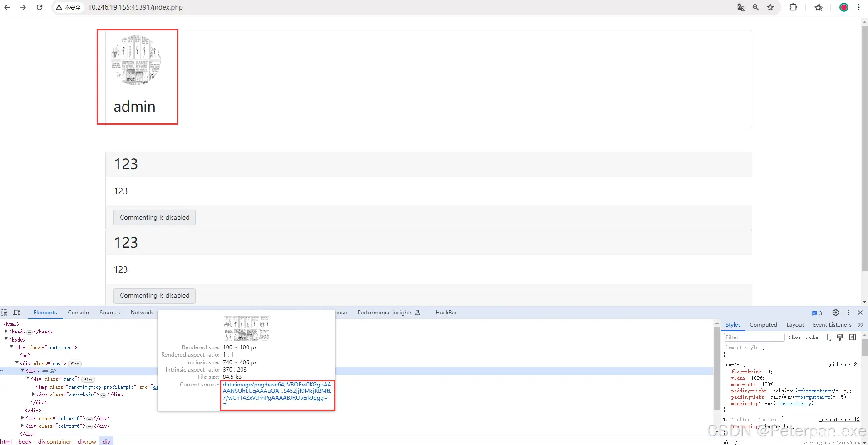Select html in the breadcrumb bar
Screen dimensions: 868x445
[x=6, y=441]
